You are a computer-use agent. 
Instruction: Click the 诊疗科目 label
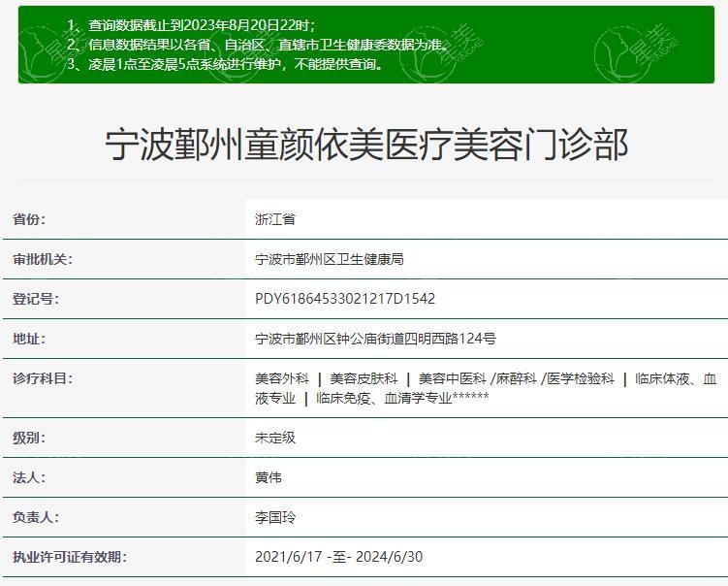pyautogui.click(x=43, y=378)
